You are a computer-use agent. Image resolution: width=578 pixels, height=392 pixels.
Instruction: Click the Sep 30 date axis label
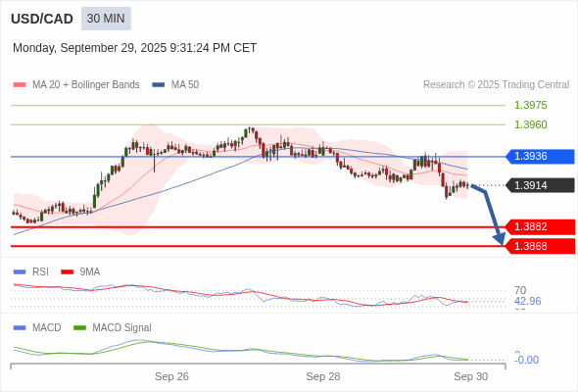(x=471, y=376)
